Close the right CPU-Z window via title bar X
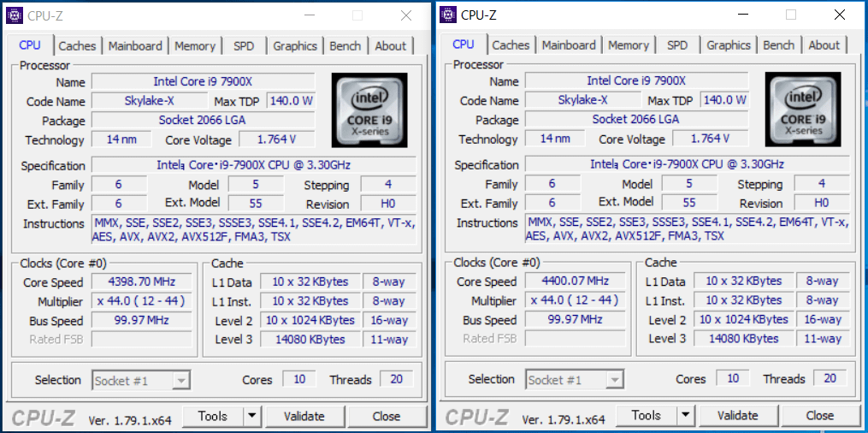Screen dimensions: 868x433 [x=839, y=15]
